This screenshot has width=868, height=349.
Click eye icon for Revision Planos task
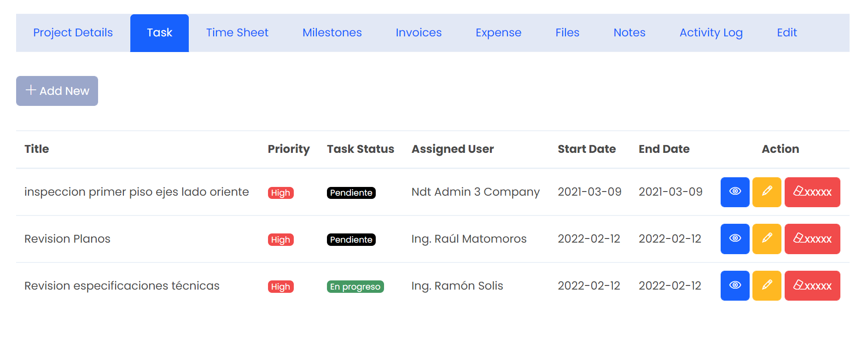coord(734,239)
